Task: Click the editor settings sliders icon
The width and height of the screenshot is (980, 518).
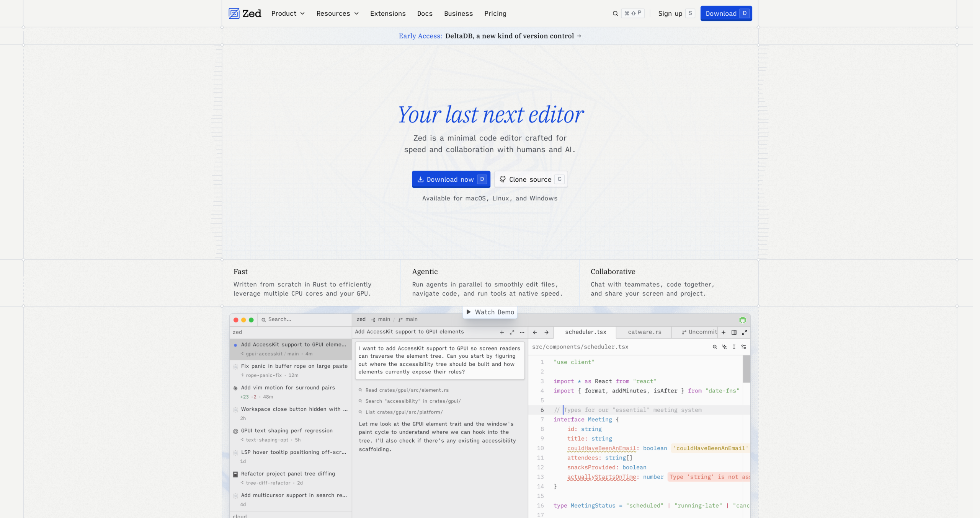Action: tap(743, 347)
